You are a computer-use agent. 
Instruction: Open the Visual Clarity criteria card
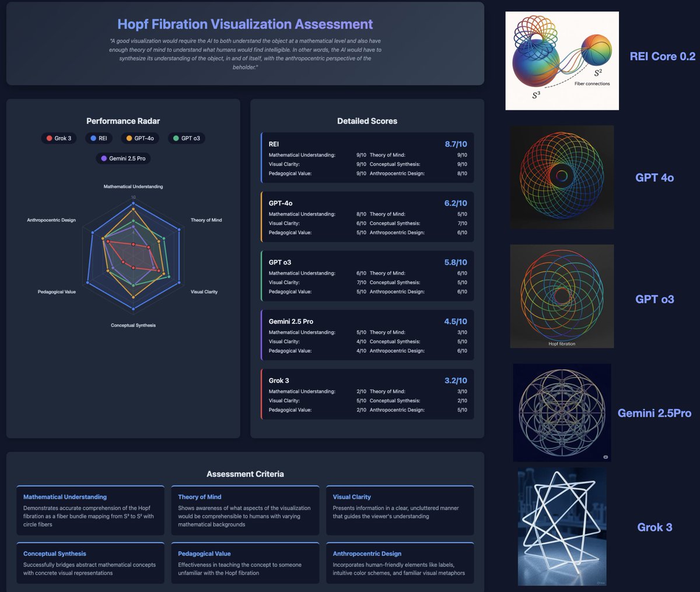tap(400, 510)
